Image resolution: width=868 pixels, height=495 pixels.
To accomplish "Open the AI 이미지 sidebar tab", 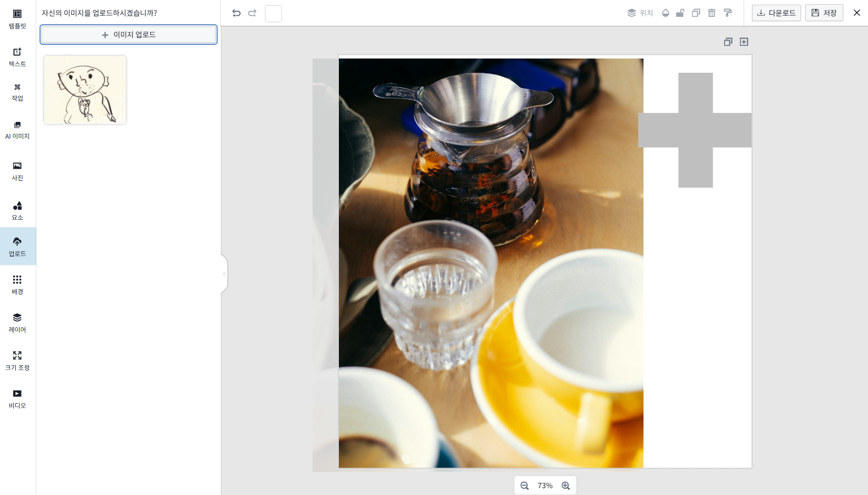I will [x=17, y=130].
